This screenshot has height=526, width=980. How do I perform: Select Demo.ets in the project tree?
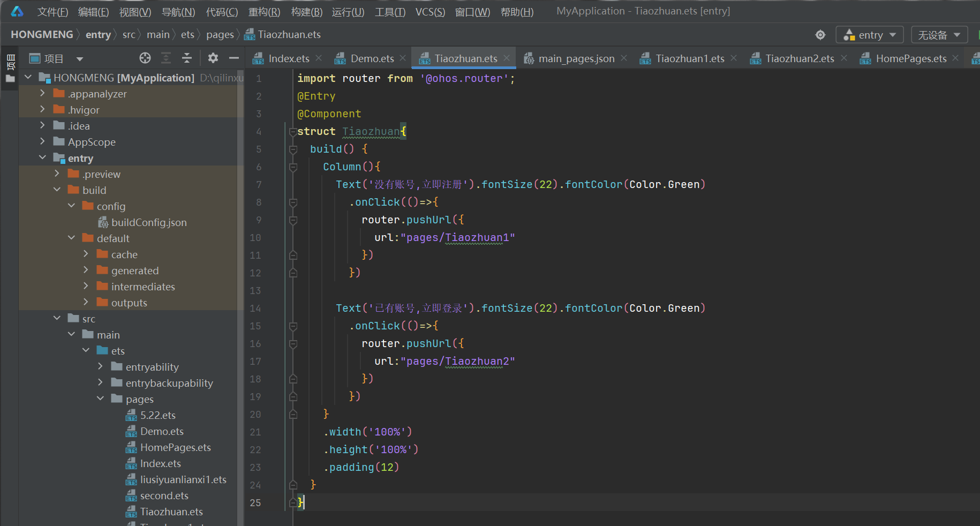coord(162,431)
